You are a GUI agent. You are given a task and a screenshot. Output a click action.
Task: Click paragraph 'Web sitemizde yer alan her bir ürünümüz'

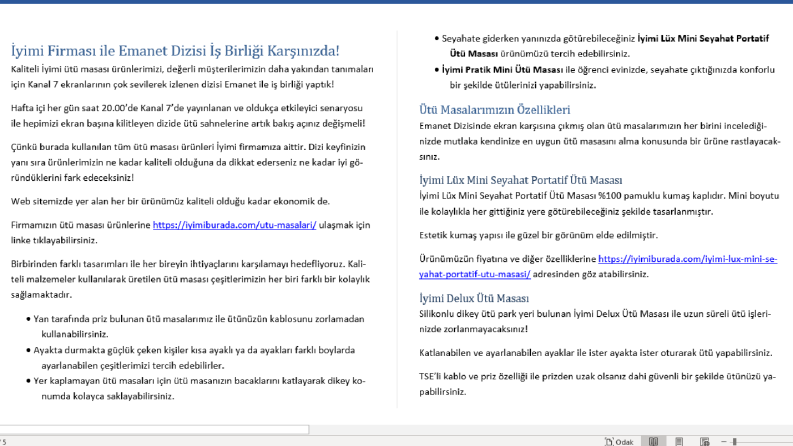point(170,201)
